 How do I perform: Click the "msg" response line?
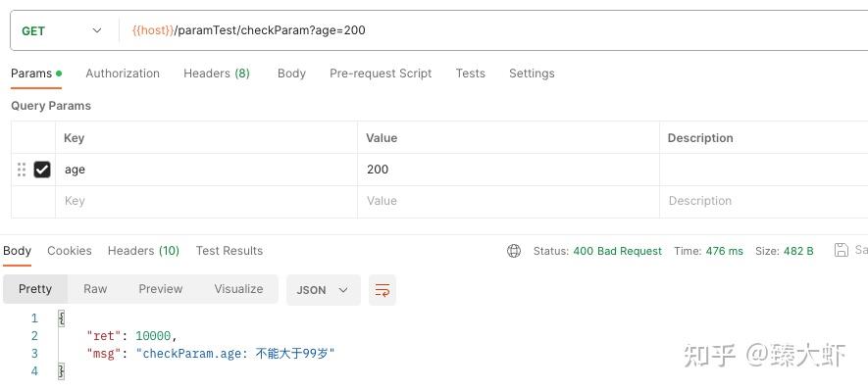211,354
